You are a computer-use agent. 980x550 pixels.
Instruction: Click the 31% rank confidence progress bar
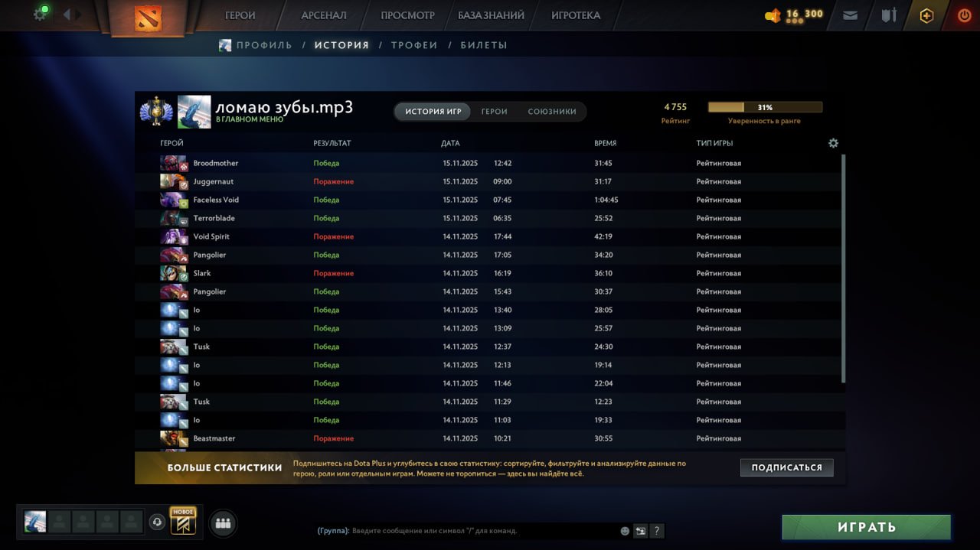(765, 107)
